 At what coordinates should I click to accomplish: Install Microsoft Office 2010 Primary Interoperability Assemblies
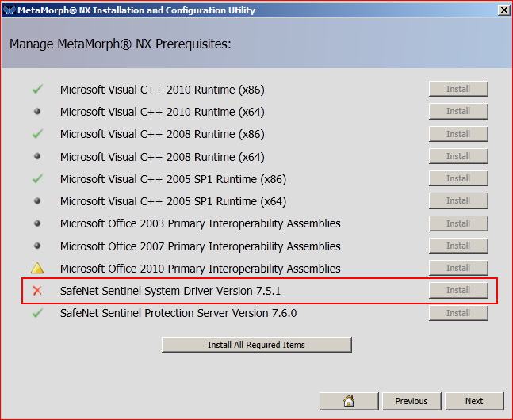pyautogui.click(x=457, y=269)
